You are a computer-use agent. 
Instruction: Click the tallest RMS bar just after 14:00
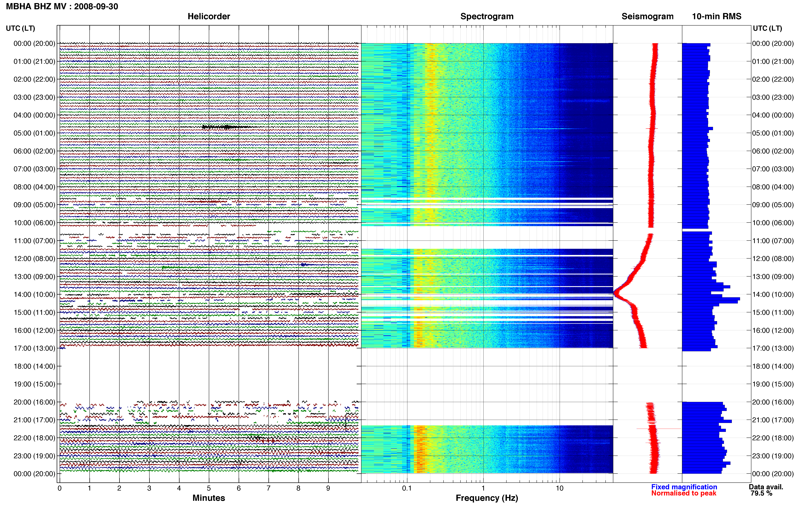711,299
